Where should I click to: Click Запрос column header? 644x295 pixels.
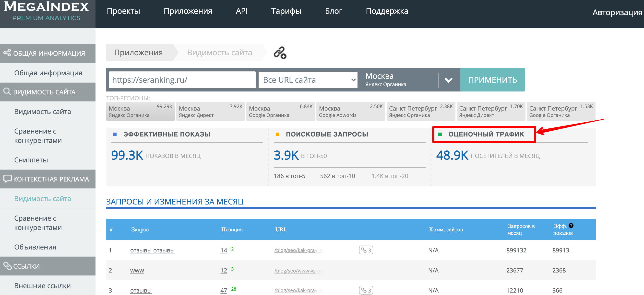point(140,229)
